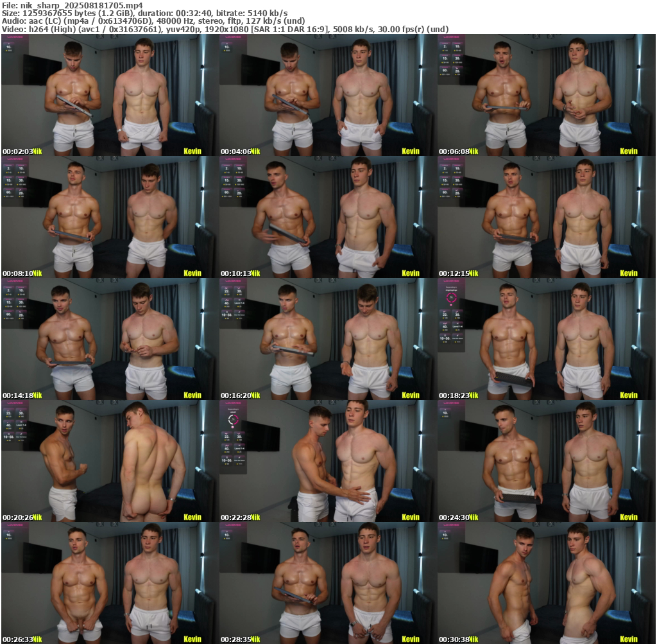
Task: Open the thumbnail timestamped 00:02:03
Action: pos(109,95)
